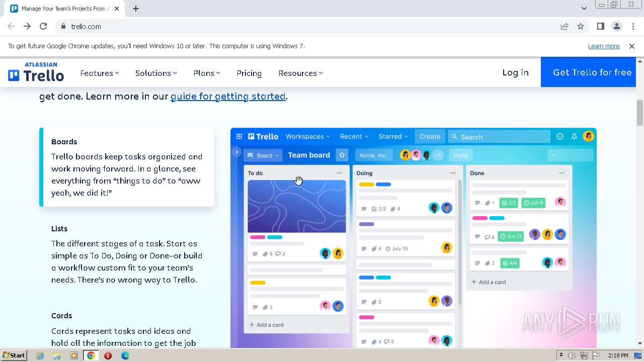The height and width of the screenshot is (362, 644).
Task: Go back with the browser back arrow
Action: click(11, 26)
